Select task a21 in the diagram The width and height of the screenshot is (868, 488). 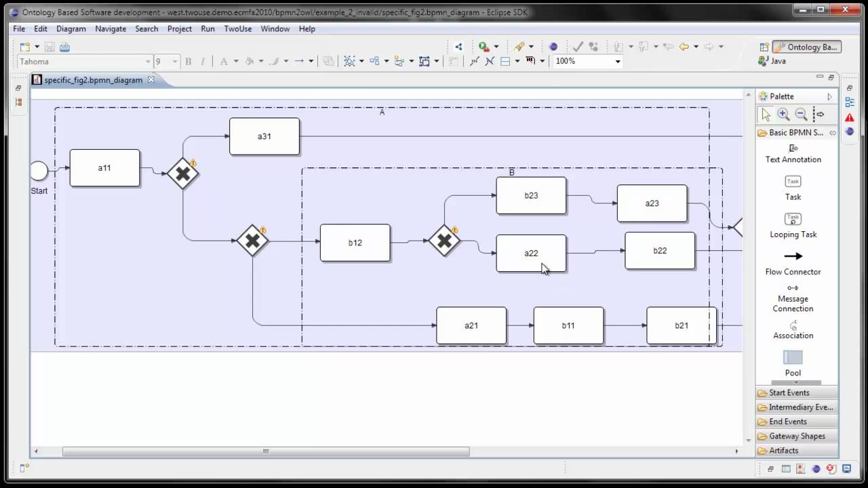tap(471, 325)
